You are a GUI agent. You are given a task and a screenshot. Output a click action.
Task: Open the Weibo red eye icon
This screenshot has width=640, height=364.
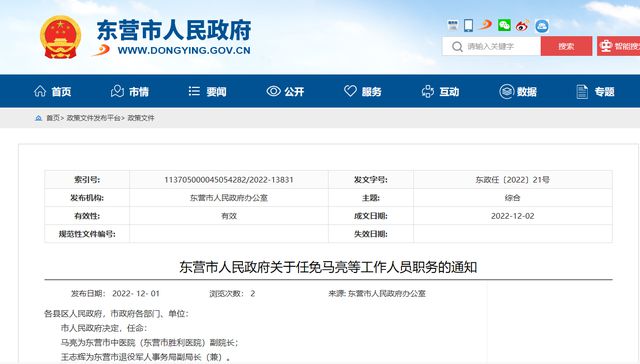pos(522,26)
